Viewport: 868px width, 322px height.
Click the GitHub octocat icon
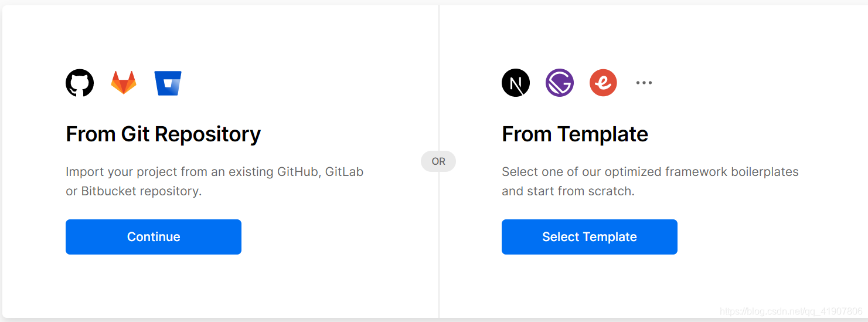80,83
